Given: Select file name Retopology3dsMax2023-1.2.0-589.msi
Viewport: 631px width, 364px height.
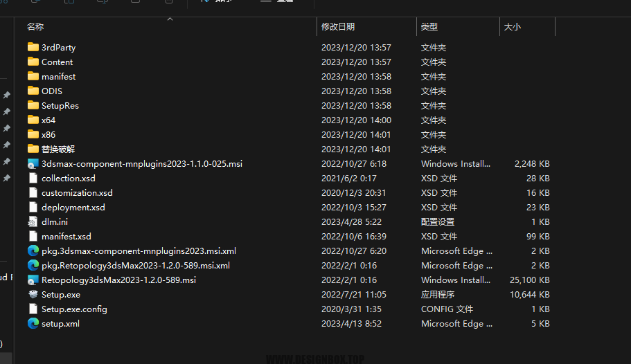Looking at the screenshot, I should [118, 280].
